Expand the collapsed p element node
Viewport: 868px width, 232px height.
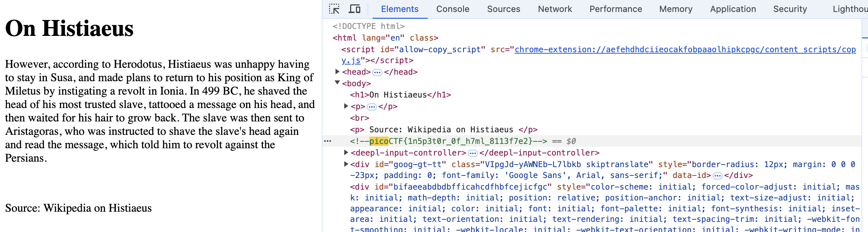[346, 106]
